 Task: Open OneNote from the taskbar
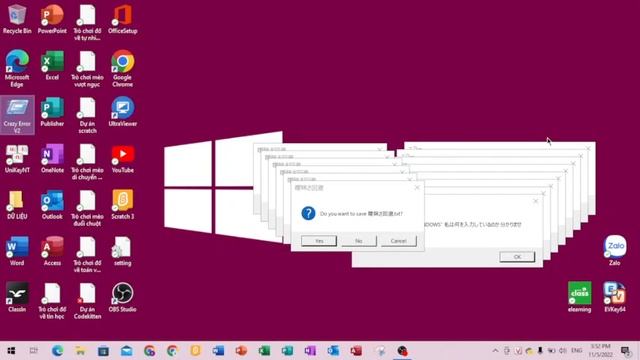click(310, 351)
